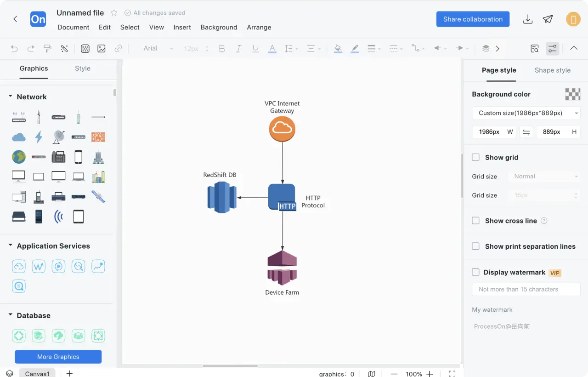This screenshot has height=377, width=588.
Task: Select the globe network shape
Action: (19, 157)
